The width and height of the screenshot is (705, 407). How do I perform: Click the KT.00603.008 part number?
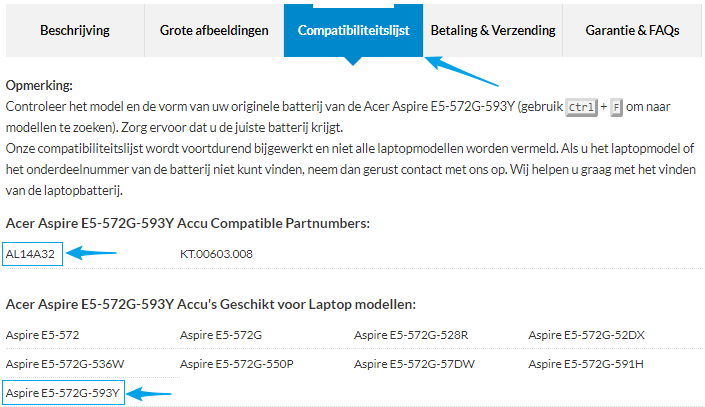coord(216,254)
